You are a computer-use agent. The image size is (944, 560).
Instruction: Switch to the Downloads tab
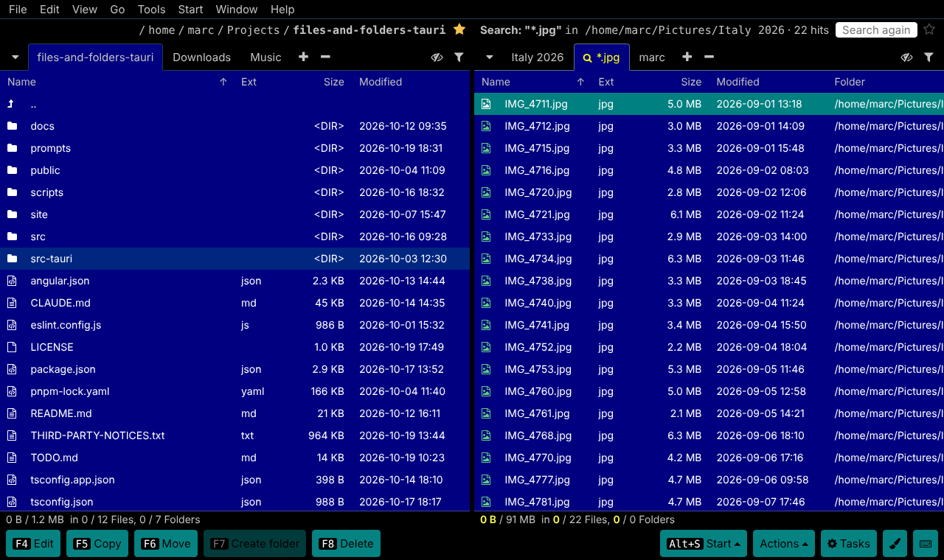201,57
